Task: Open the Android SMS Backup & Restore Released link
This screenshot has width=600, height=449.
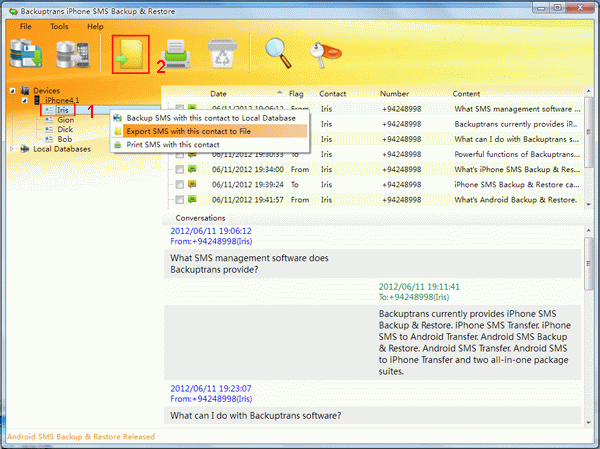Action: click(81, 436)
